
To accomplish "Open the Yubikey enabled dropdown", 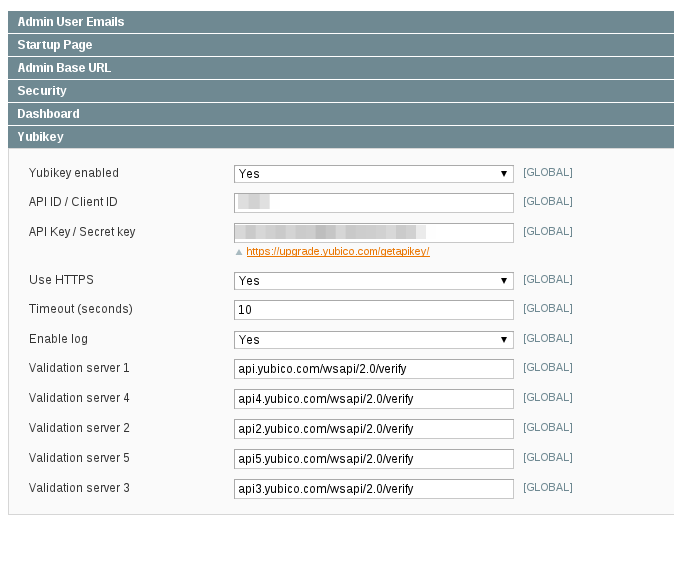I will tap(373, 174).
